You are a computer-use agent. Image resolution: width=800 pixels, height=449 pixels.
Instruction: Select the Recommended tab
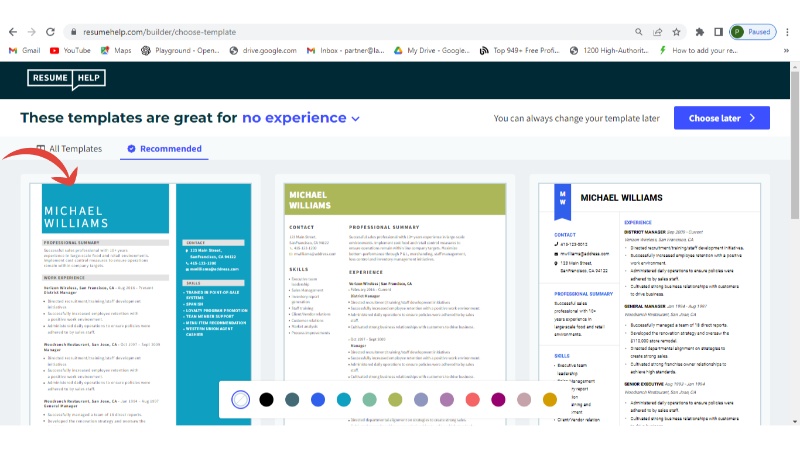(x=163, y=149)
